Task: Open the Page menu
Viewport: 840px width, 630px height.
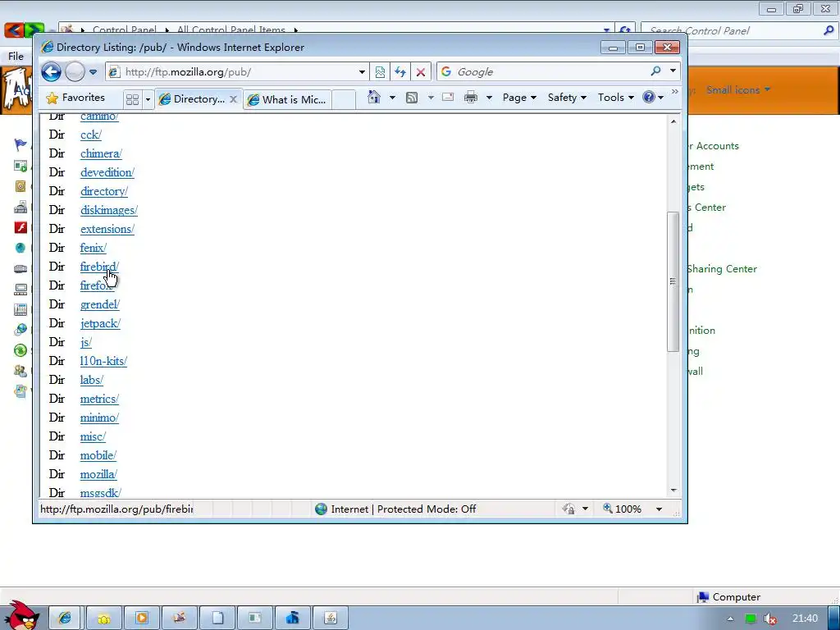Action: [519, 98]
